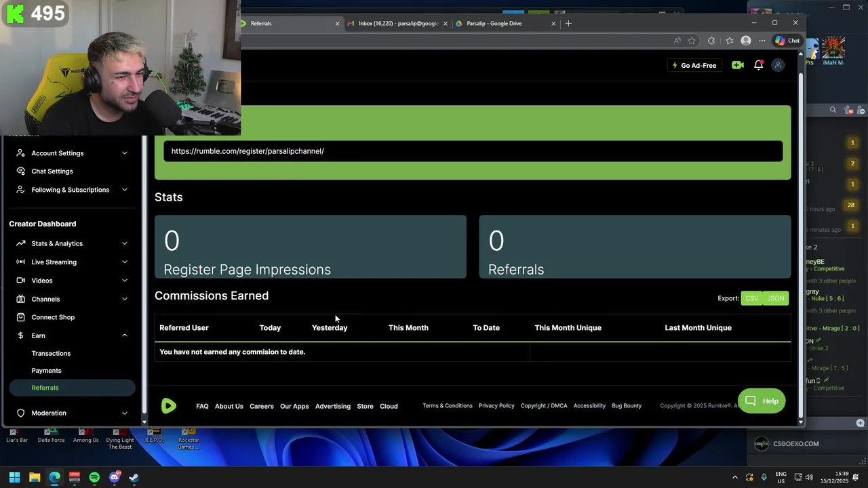
Task: Switch to the Parsalip Google Drive tab
Action: [x=506, y=23]
